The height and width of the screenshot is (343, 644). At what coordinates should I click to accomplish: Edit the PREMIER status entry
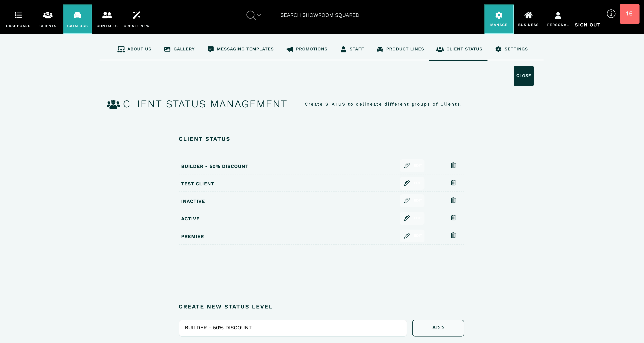407,235
